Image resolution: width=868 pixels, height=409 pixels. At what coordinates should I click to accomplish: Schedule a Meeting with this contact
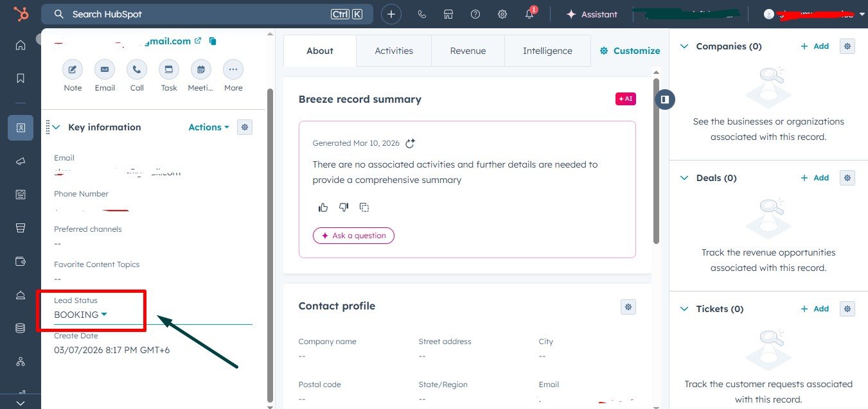201,69
